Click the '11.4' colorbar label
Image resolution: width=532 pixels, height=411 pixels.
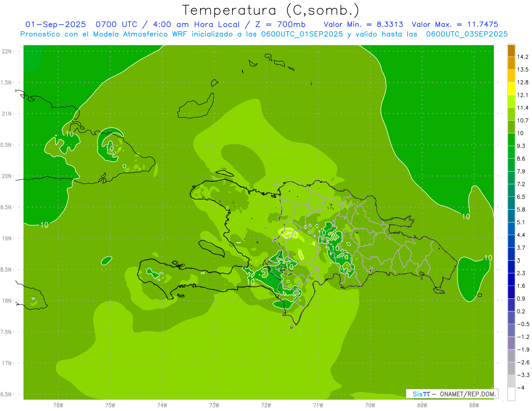coord(523,108)
